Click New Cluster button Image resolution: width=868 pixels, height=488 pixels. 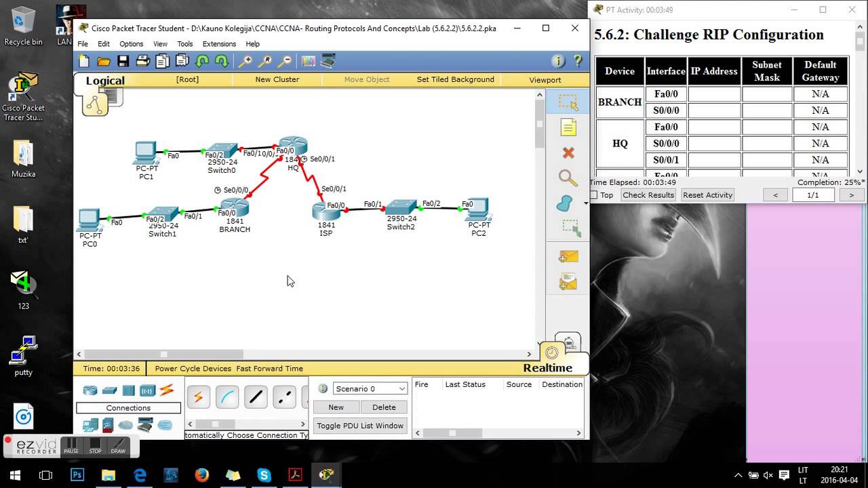tap(277, 79)
